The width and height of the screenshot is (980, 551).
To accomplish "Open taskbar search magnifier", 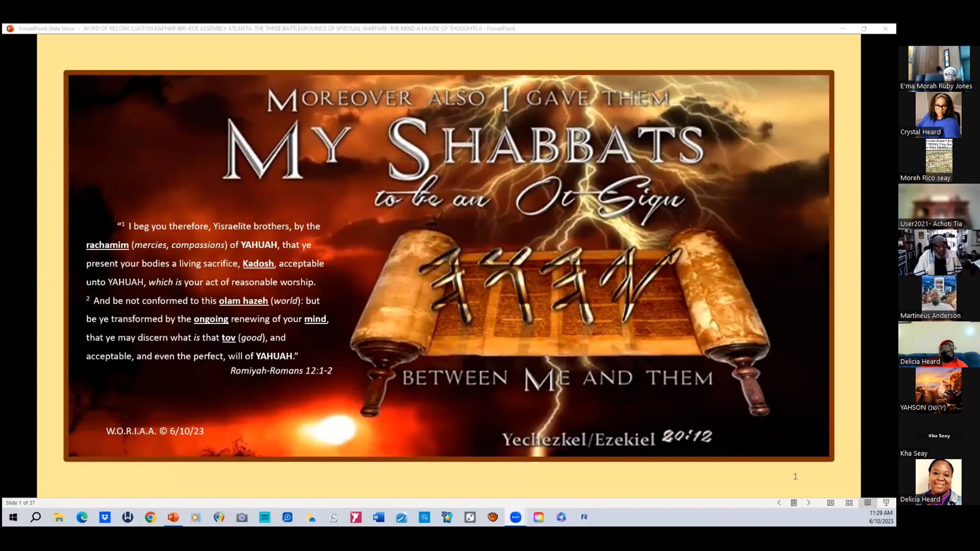I will (x=36, y=518).
